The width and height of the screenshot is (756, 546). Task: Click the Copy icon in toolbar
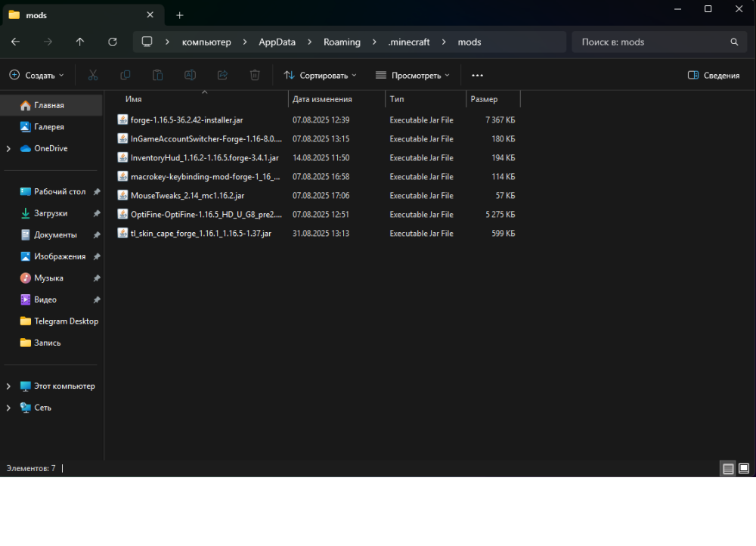125,75
